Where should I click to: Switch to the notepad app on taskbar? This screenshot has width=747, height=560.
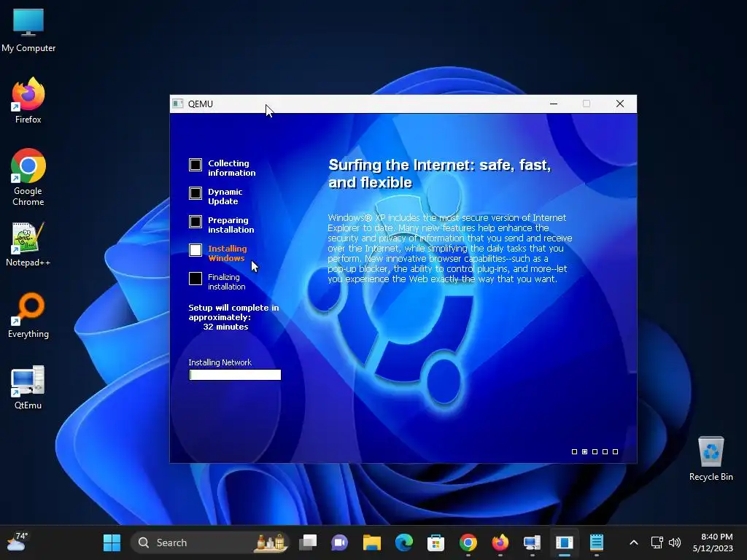[x=597, y=542]
